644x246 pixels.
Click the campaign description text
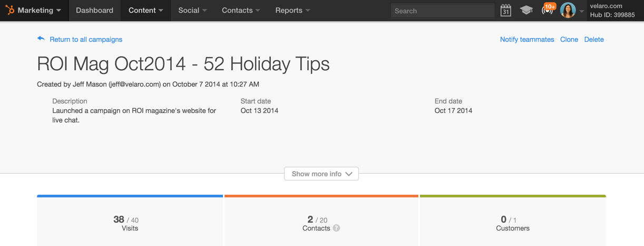coord(134,115)
